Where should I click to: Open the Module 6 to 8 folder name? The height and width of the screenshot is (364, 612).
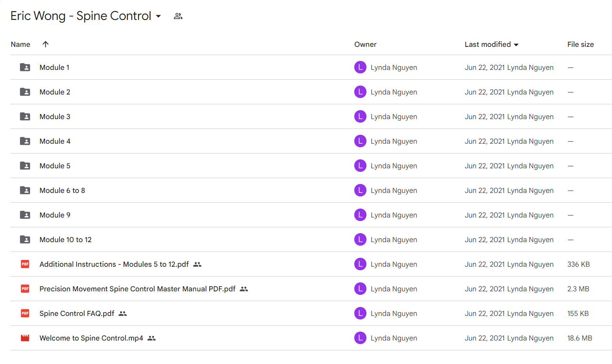(62, 191)
